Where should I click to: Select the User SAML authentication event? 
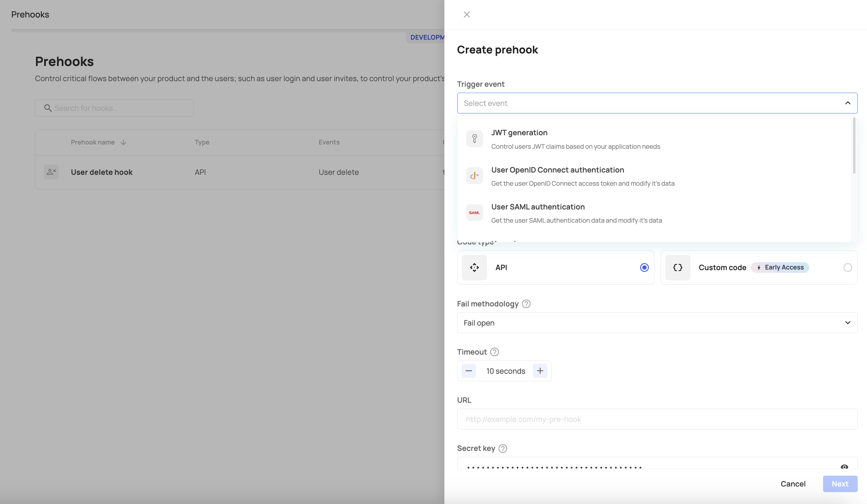point(656,213)
